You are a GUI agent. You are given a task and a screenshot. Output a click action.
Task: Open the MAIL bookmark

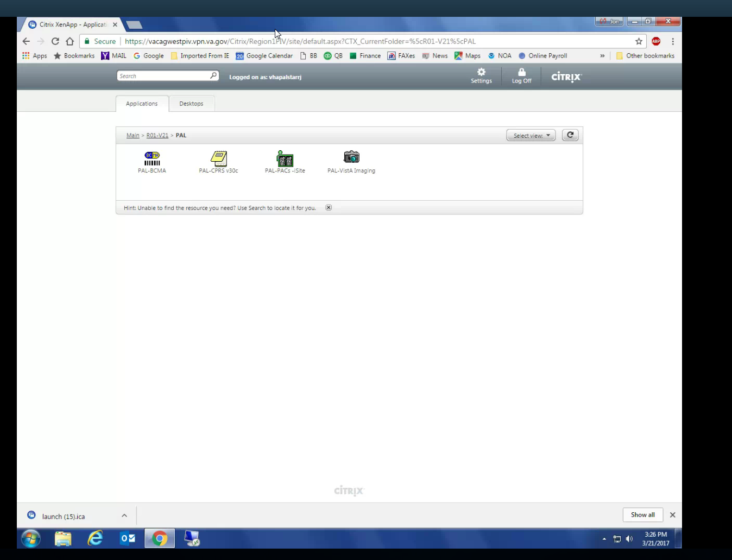click(113, 56)
